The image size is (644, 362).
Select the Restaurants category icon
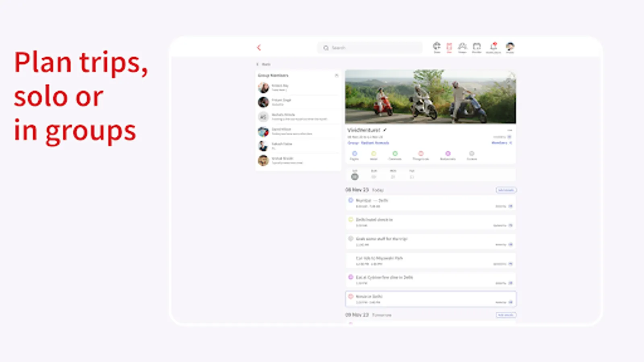tap(448, 153)
